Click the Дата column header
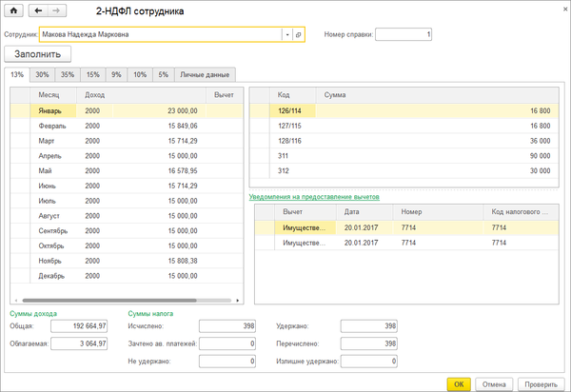 [364, 212]
